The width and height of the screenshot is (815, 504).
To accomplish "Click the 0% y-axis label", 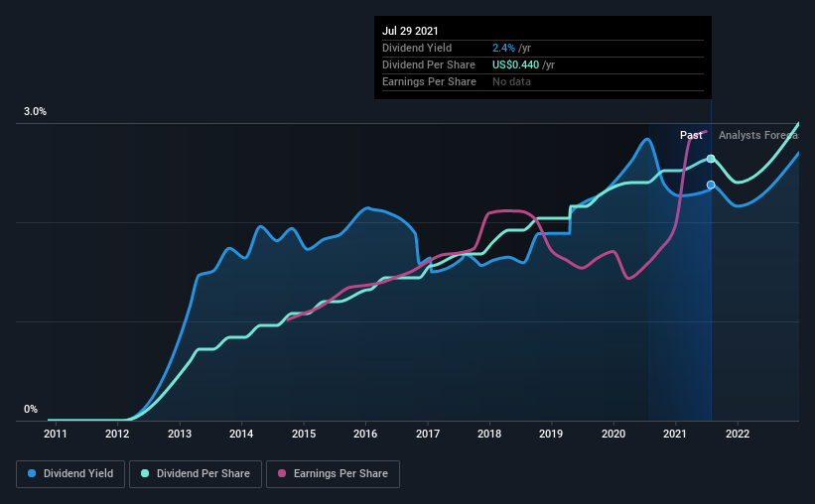I will [x=31, y=409].
